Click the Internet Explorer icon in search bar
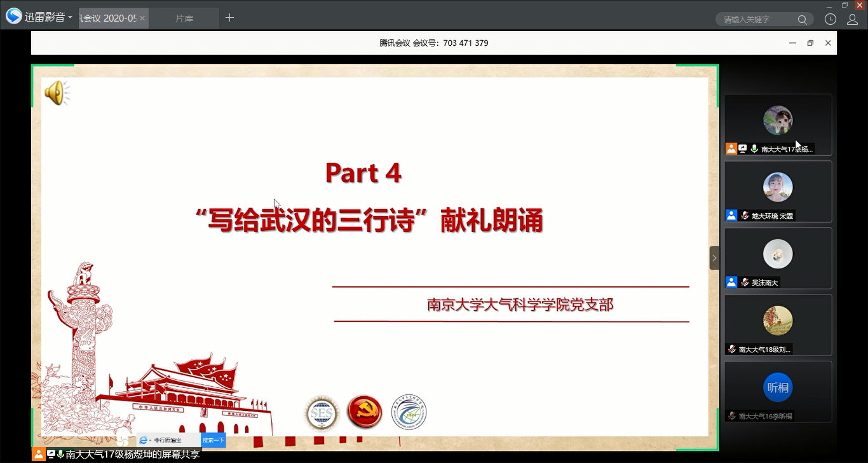 click(x=144, y=440)
